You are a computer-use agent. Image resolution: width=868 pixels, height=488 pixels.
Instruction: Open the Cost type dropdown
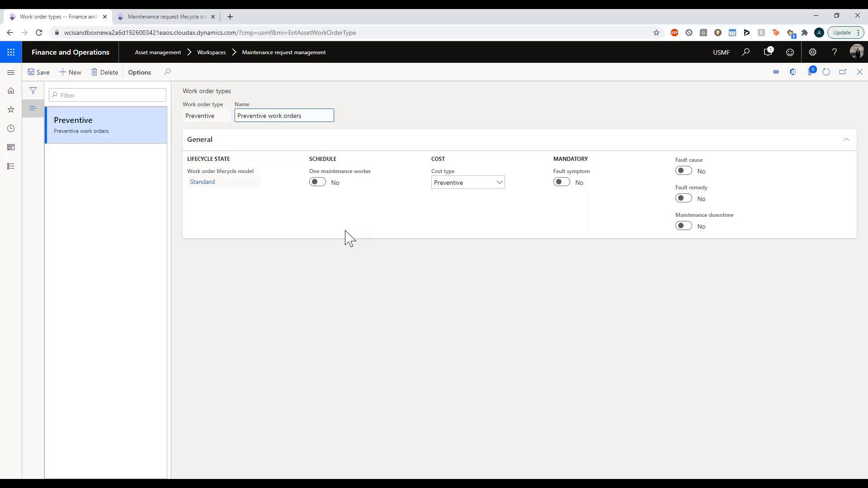[x=500, y=182]
